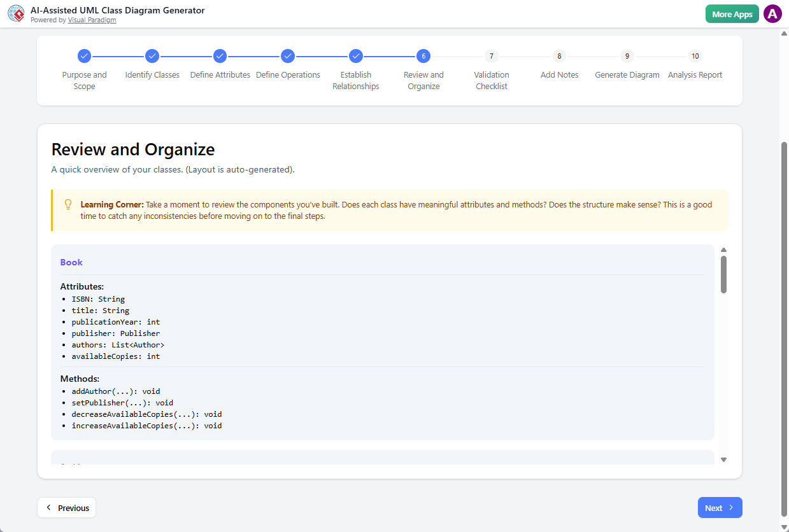Click the Analysis Report step label
Image resolution: width=789 pixels, height=532 pixels.
point(695,74)
